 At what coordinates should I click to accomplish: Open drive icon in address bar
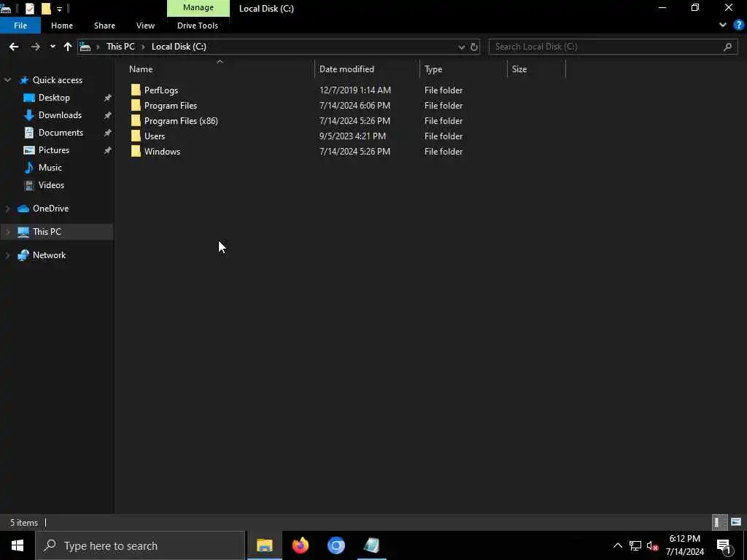tap(85, 47)
